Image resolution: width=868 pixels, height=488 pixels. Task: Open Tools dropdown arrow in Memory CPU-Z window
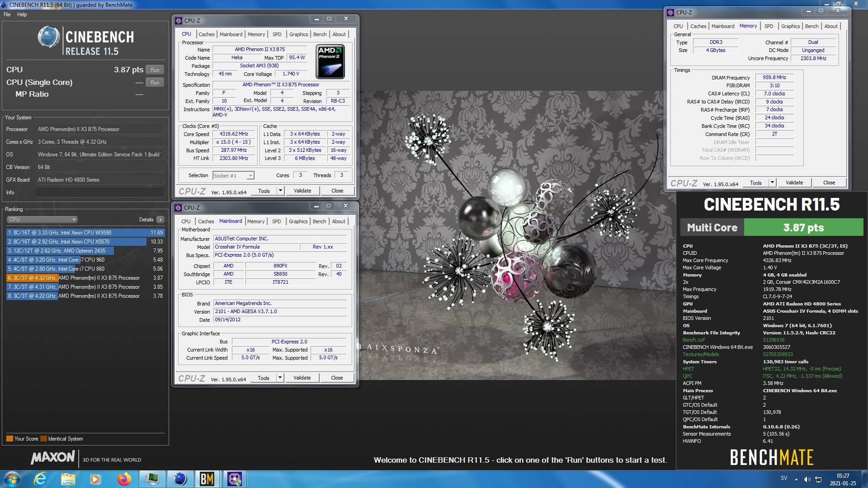(x=772, y=183)
